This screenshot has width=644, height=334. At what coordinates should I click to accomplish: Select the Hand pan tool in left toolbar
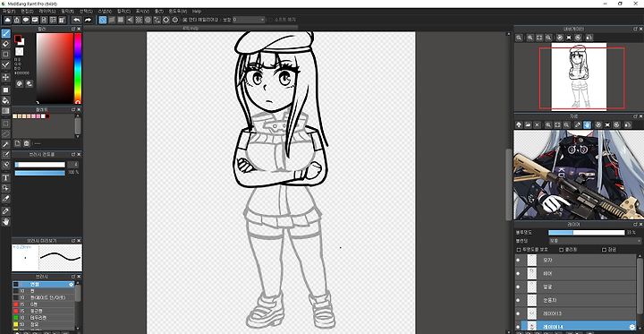pos(5,222)
